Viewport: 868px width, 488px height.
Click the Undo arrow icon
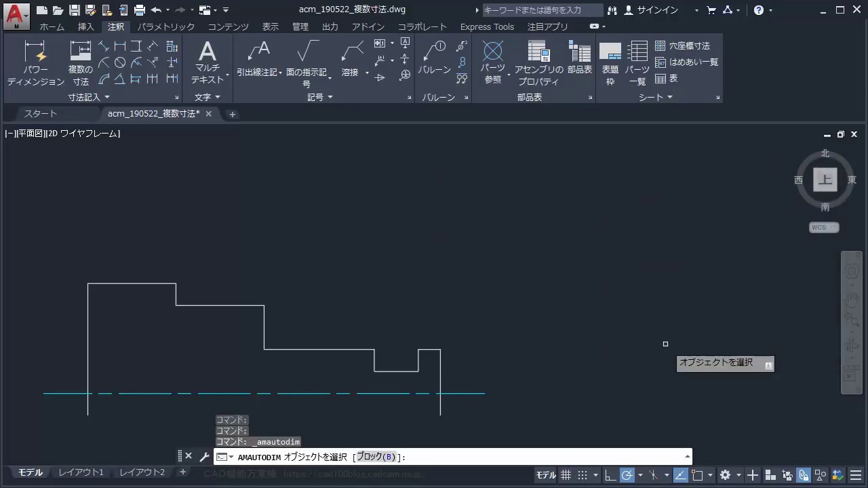coord(156,10)
